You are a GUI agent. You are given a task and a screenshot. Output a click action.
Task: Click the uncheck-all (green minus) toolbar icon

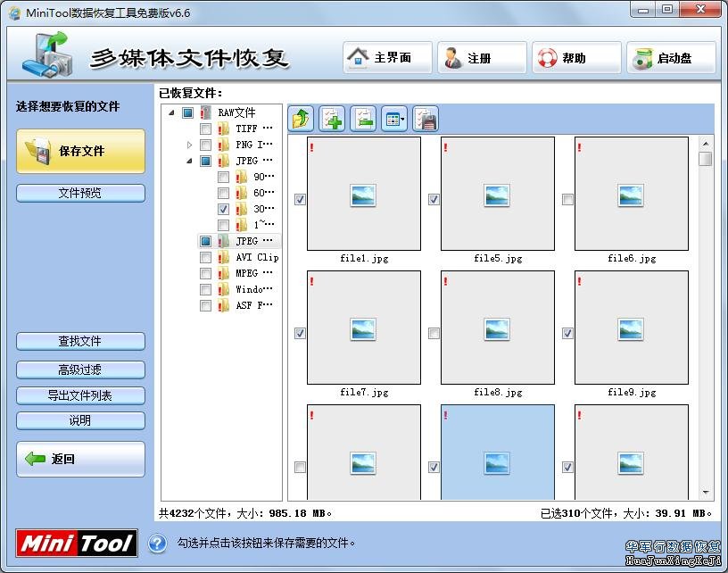click(x=363, y=119)
